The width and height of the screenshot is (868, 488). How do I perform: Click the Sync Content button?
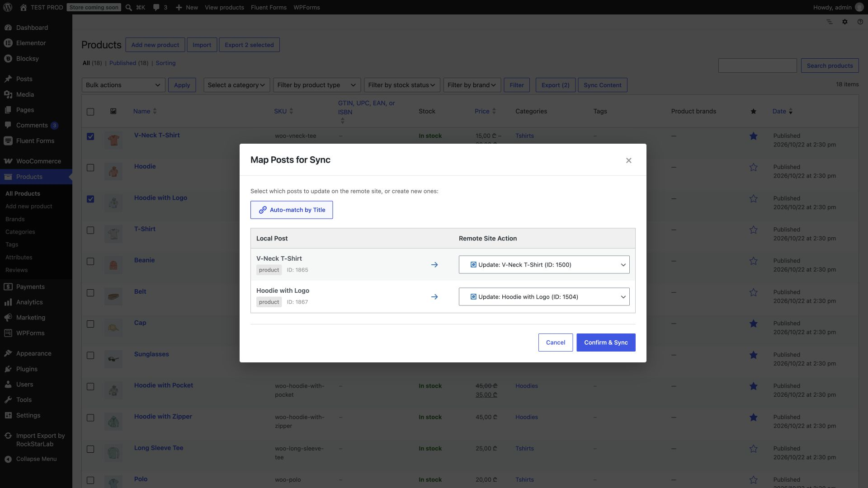pos(602,85)
